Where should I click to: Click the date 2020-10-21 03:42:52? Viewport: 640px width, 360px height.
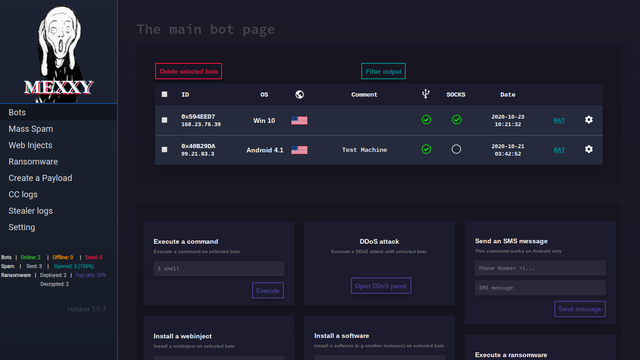tap(508, 150)
